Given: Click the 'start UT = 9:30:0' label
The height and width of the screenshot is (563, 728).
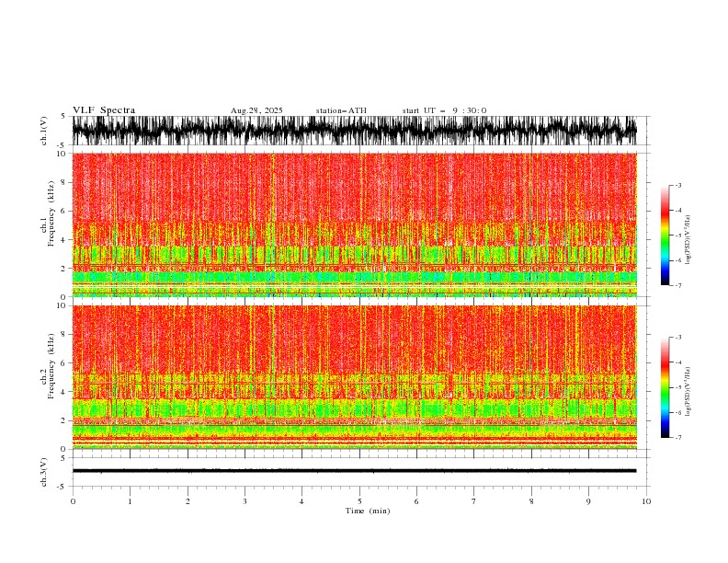Looking at the screenshot, I should click(x=444, y=110).
